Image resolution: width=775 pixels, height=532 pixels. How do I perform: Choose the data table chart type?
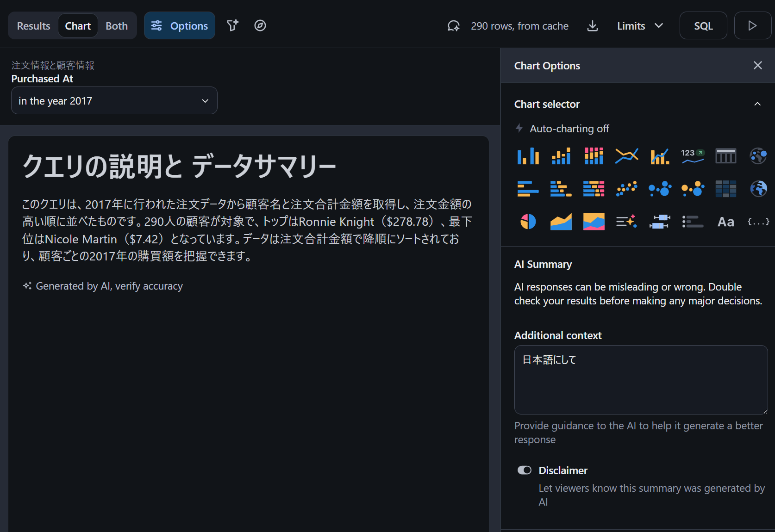click(x=725, y=156)
